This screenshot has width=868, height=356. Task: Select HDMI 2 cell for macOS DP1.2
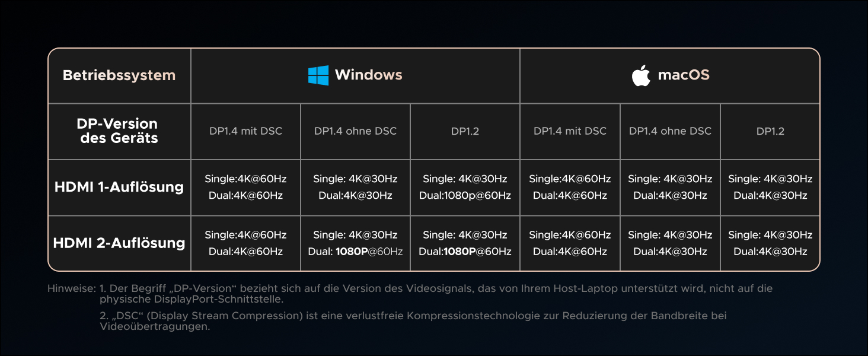coord(770,243)
